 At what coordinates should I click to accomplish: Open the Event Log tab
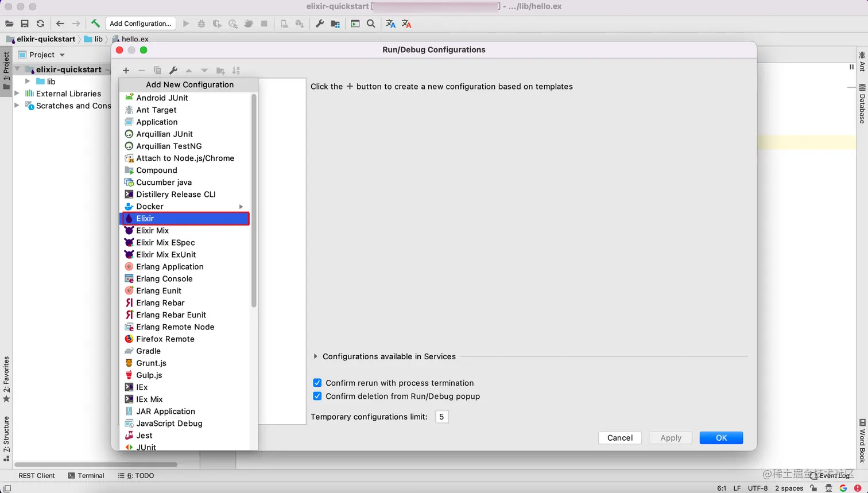(x=830, y=475)
